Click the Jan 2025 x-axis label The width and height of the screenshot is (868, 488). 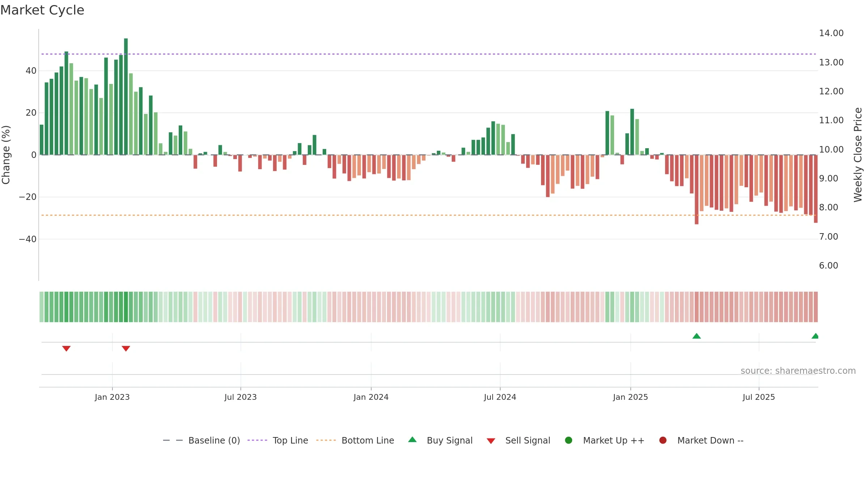click(x=630, y=397)
